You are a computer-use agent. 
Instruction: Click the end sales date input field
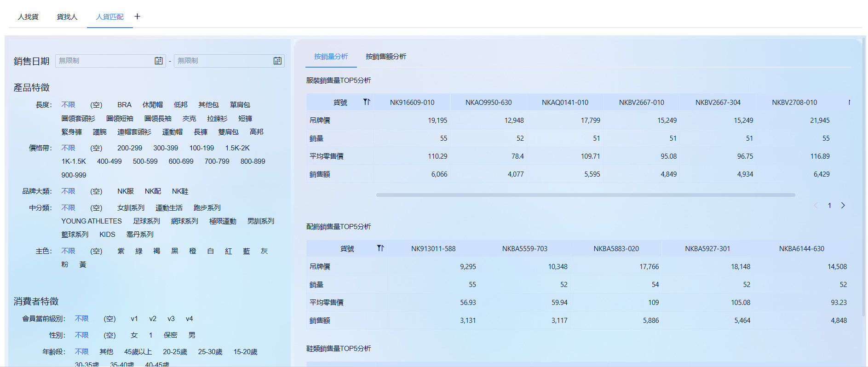pyautogui.click(x=229, y=61)
